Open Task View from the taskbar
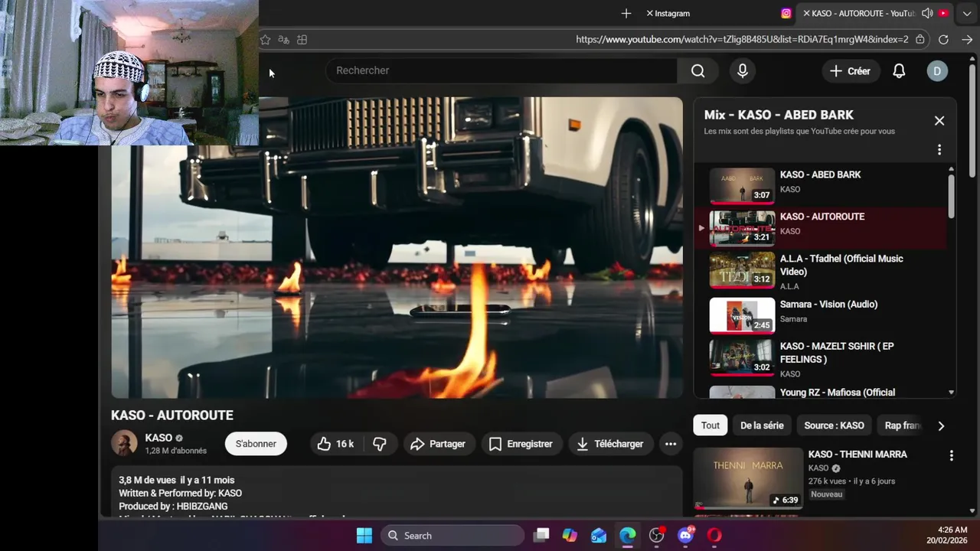Screen dimensions: 980x551 pos(541,535)
